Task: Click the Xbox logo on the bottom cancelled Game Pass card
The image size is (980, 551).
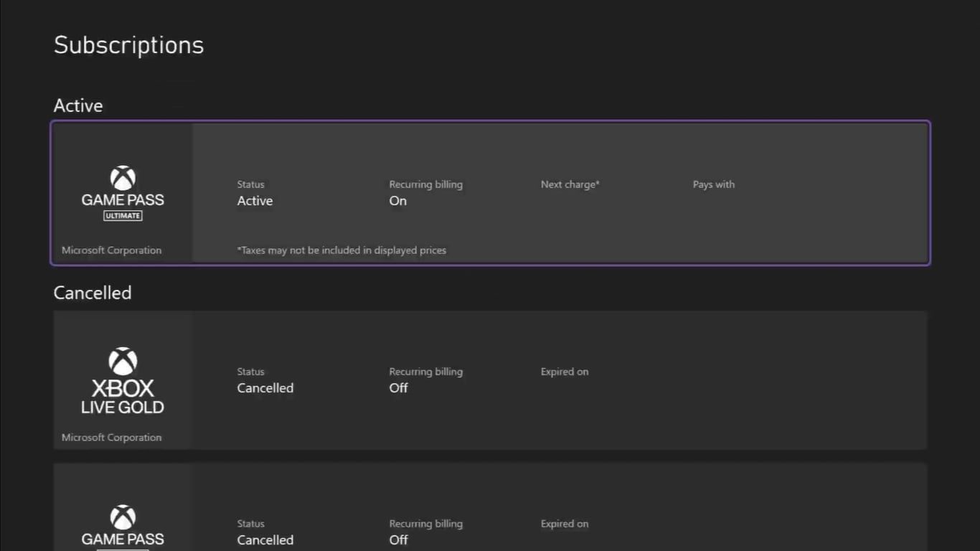Action: 123,517
